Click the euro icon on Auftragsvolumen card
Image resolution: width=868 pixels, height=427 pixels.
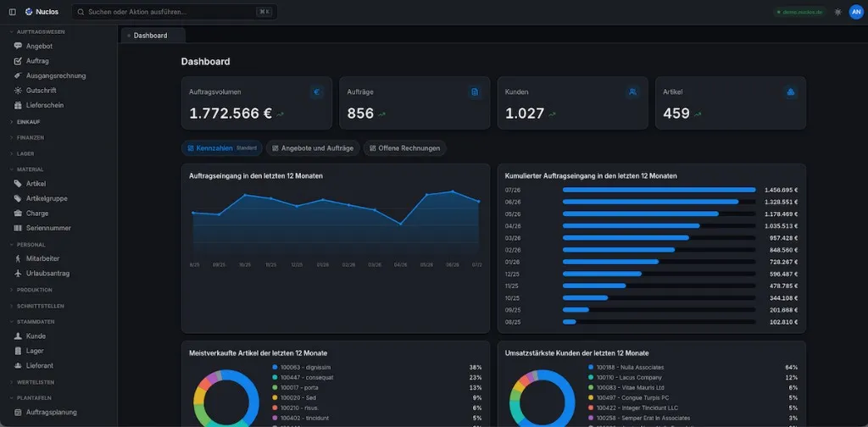point(317,92)
